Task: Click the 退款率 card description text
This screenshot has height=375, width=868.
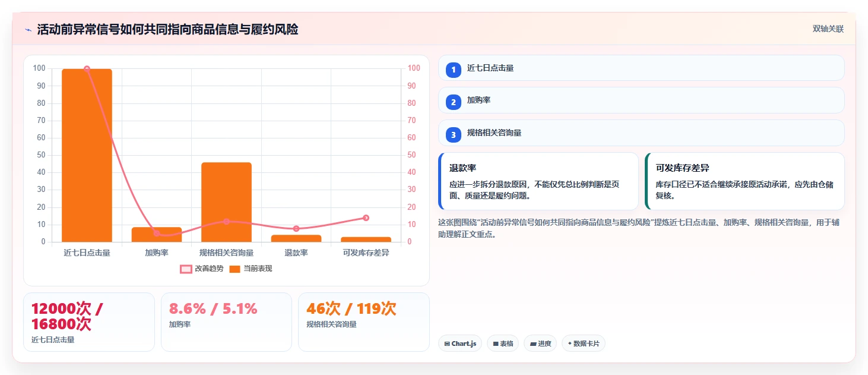Action: [x=534, y=190]
